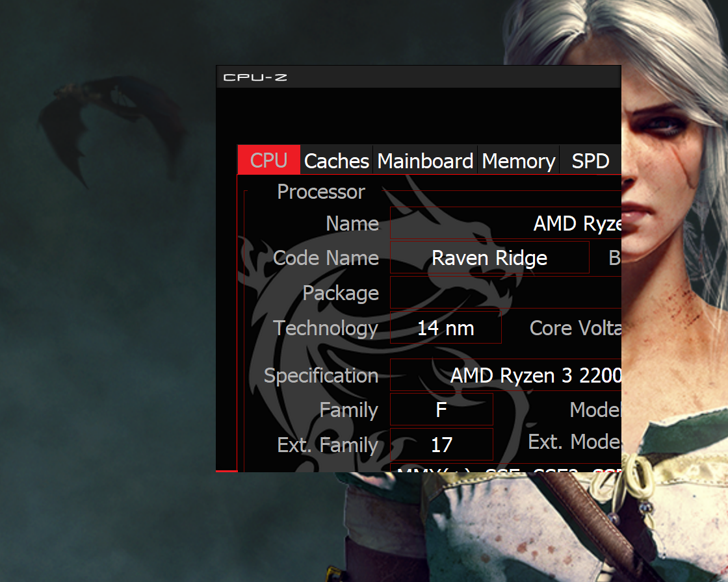Switch to the Caches tab
728x582 pixels.
[337, 161]
